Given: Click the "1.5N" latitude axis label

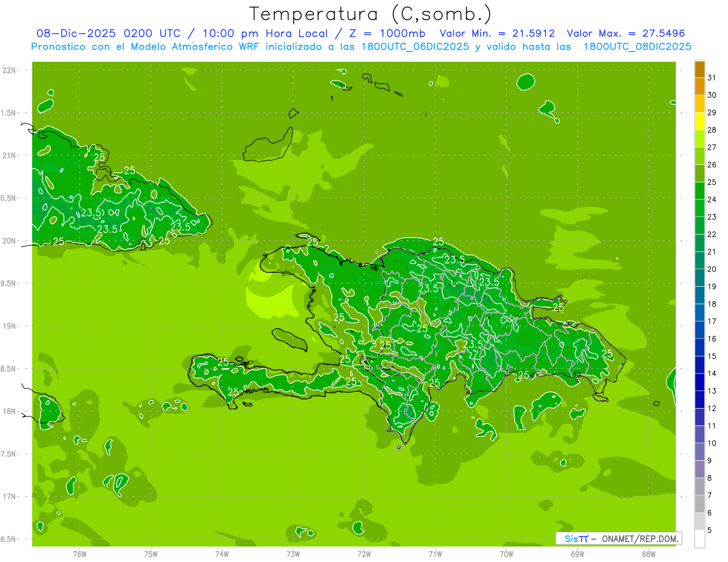Looking at the screenshot, I should coord(9,113).
